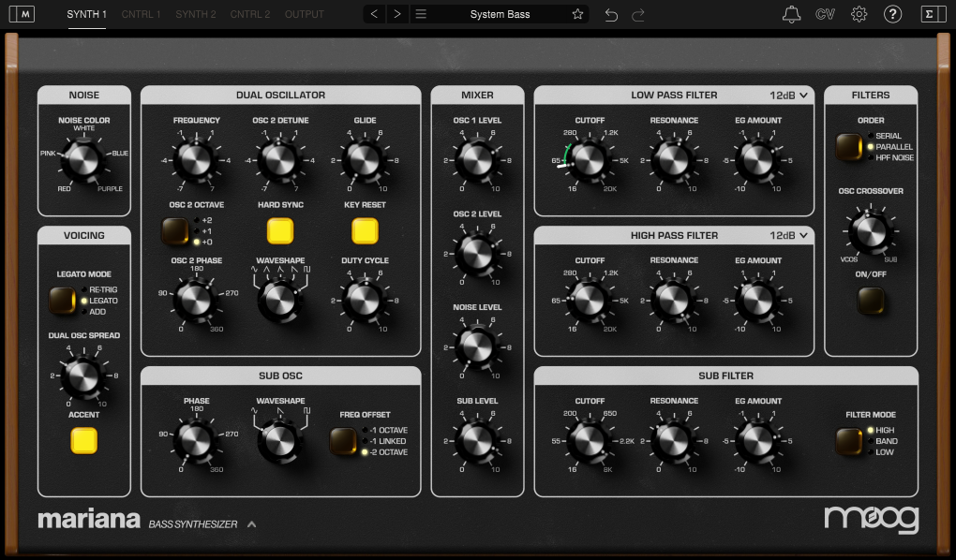Open the preset browser list icon
The image size is (956, 560).
421,14
